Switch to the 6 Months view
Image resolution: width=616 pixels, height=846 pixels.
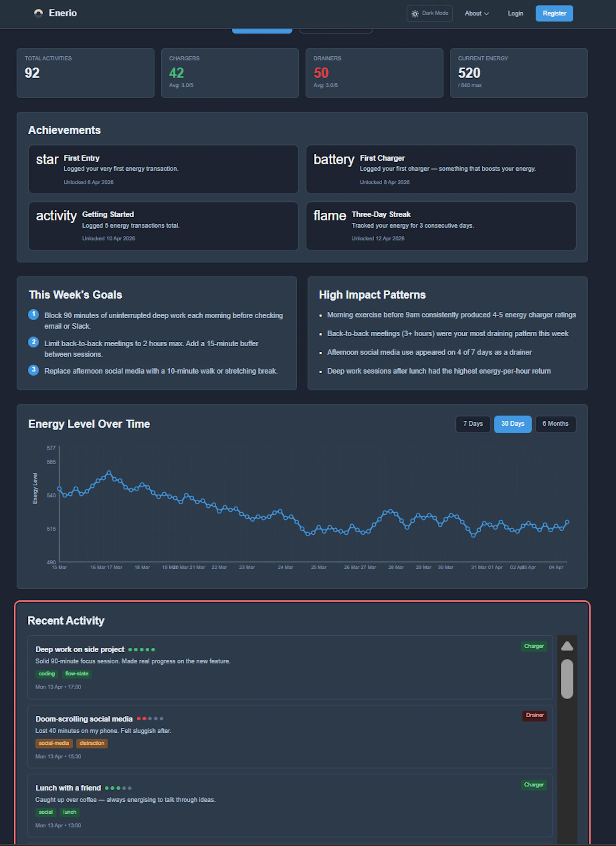coord(556,424)
